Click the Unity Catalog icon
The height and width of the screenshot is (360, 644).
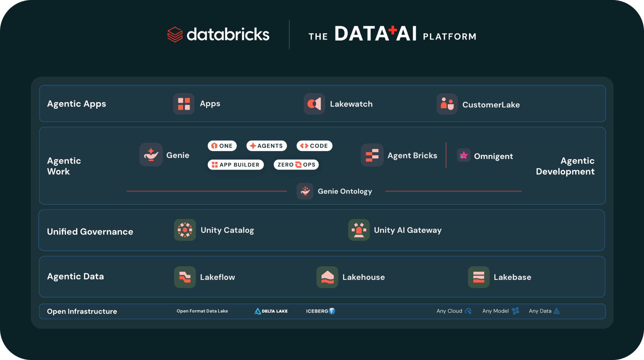point(185,230)
